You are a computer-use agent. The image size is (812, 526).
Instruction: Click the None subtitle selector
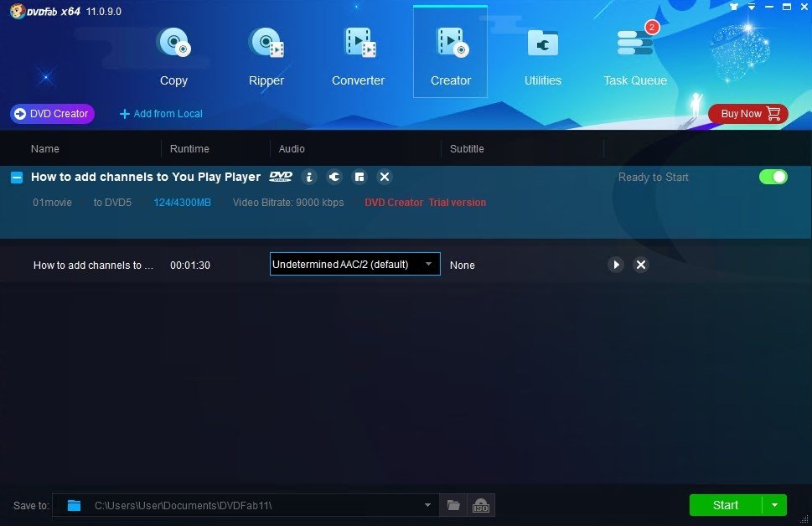463,265
